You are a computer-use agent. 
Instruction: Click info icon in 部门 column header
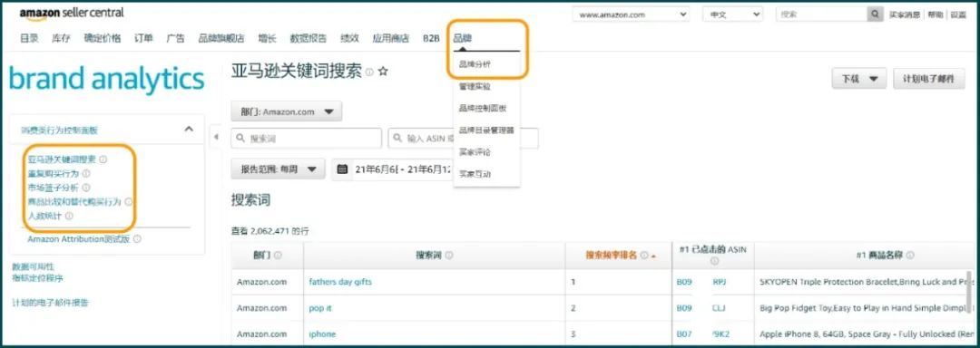(278, 255)
